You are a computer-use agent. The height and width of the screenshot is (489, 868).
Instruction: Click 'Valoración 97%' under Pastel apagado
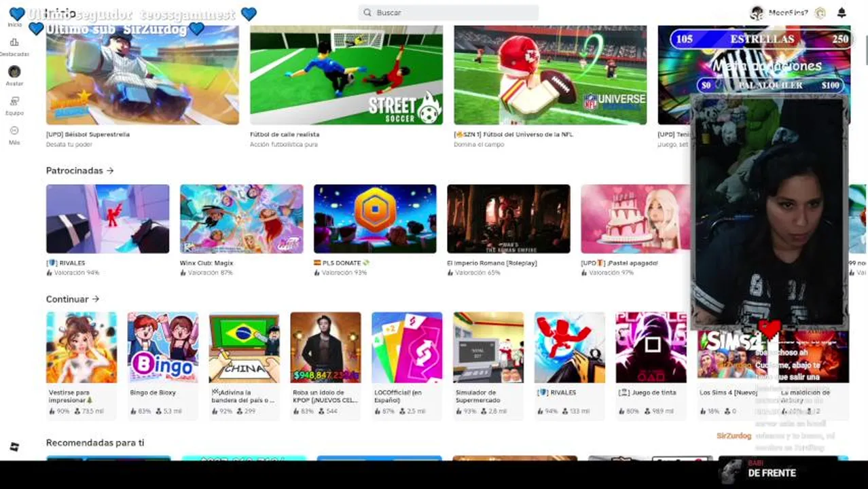(608, 273)
